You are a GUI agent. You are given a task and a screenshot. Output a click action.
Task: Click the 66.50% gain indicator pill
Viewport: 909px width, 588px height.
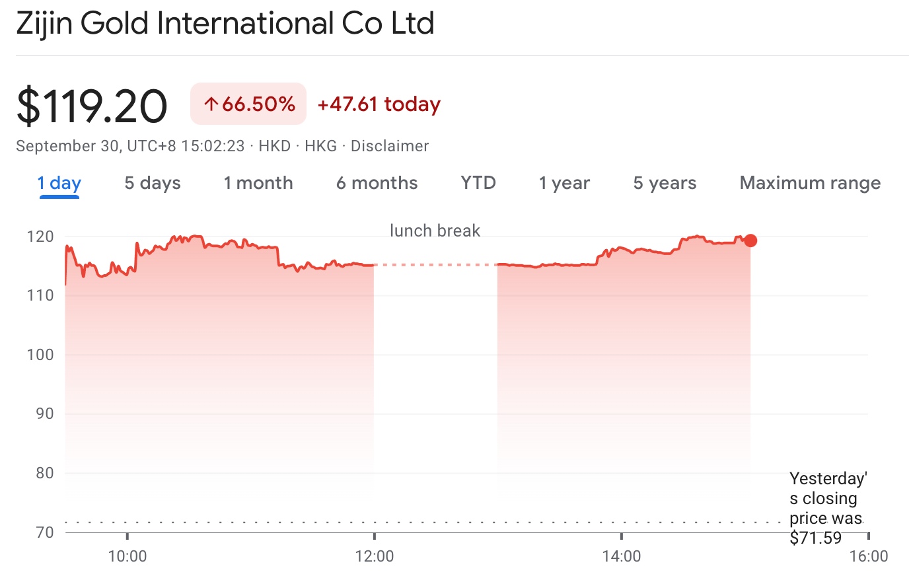tap(248, 104)
